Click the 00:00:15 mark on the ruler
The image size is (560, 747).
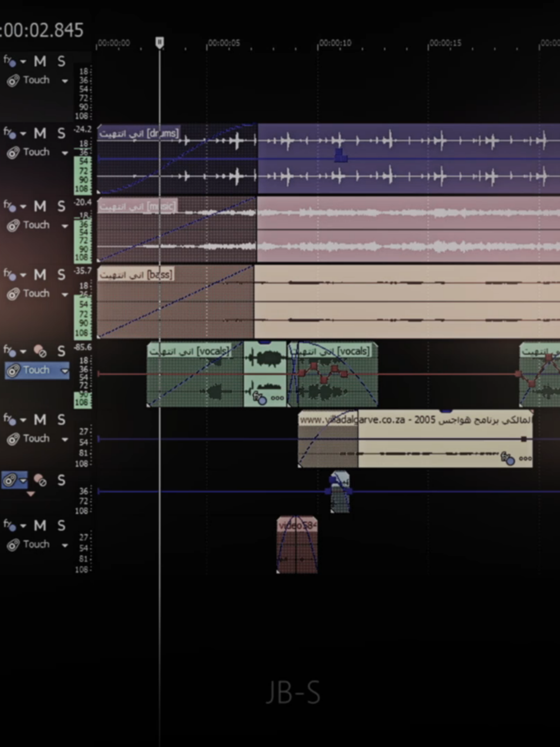(x=445, y=43)
